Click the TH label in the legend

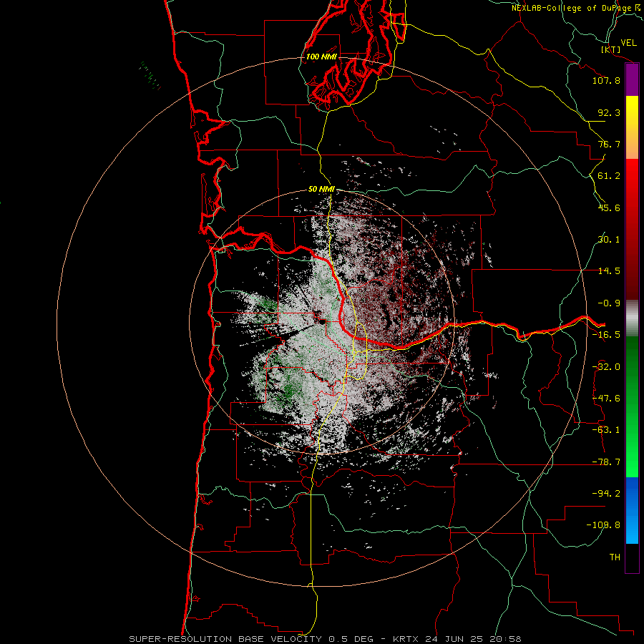coord(615,557)
